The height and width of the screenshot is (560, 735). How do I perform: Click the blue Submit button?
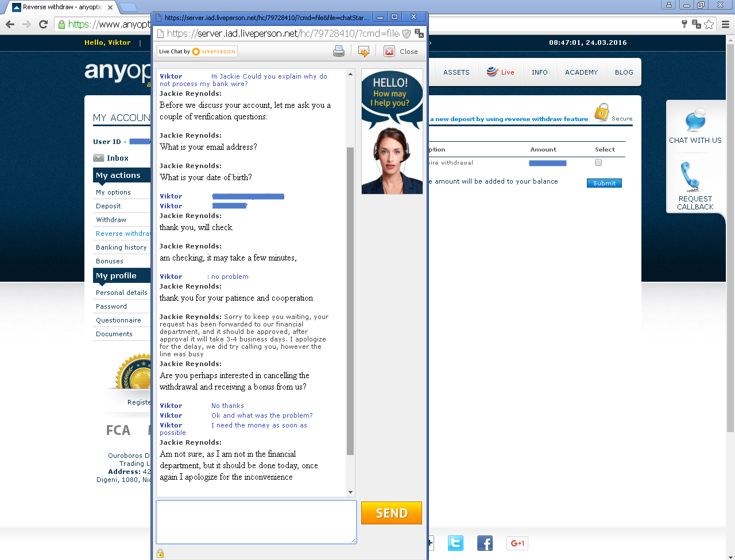604,183
